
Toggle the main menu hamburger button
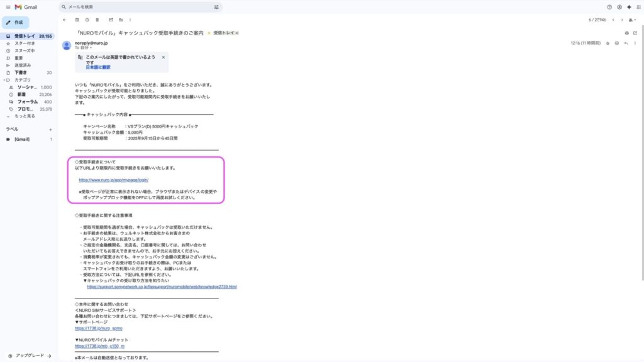point(7,7)
